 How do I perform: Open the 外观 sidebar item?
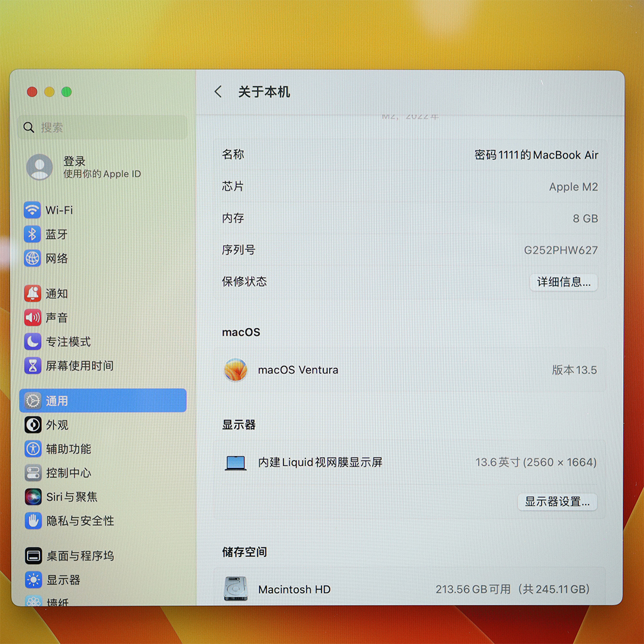pos(57,425)
